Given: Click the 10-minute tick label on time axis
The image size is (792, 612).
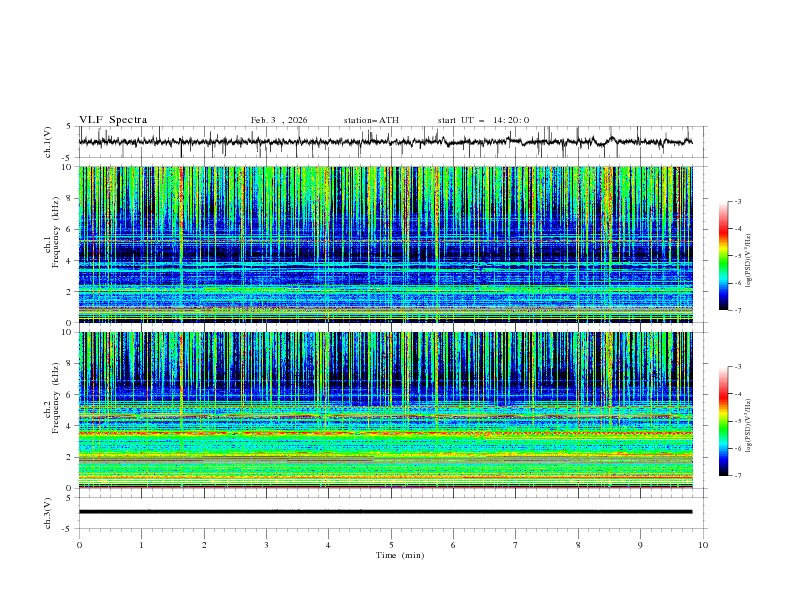Looking at the screenshot, I should (703, 545).
